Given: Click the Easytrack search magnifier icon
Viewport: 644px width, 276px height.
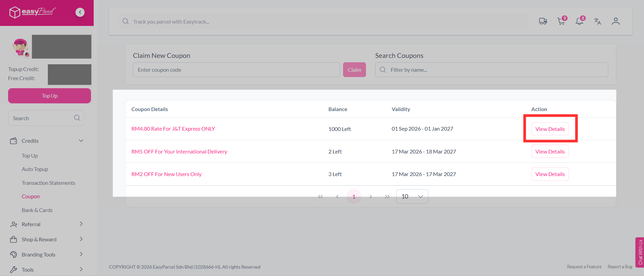Looking at the screenshot, I should (126, 22).
